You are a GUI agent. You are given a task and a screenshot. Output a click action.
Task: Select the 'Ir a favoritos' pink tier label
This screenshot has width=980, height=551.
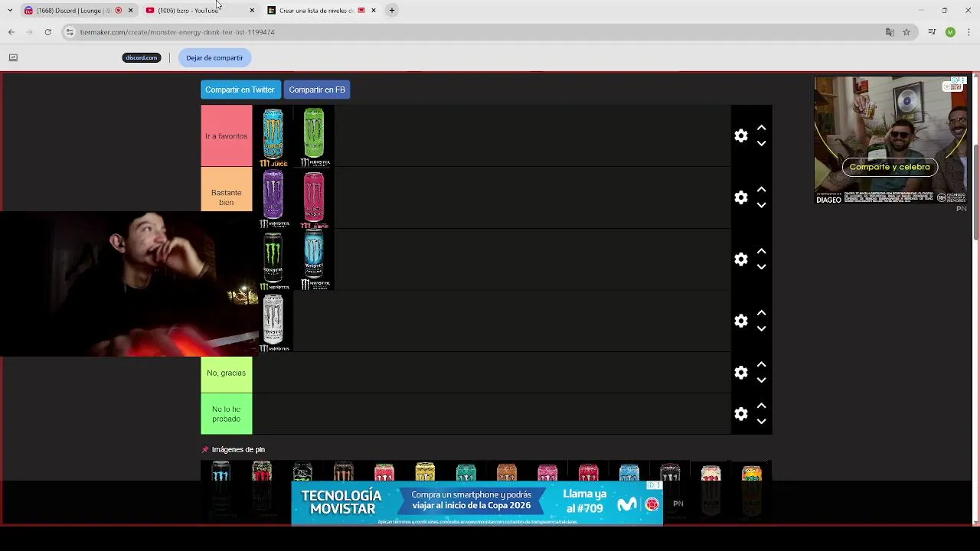pyautogui.click(x=226, y=135)
